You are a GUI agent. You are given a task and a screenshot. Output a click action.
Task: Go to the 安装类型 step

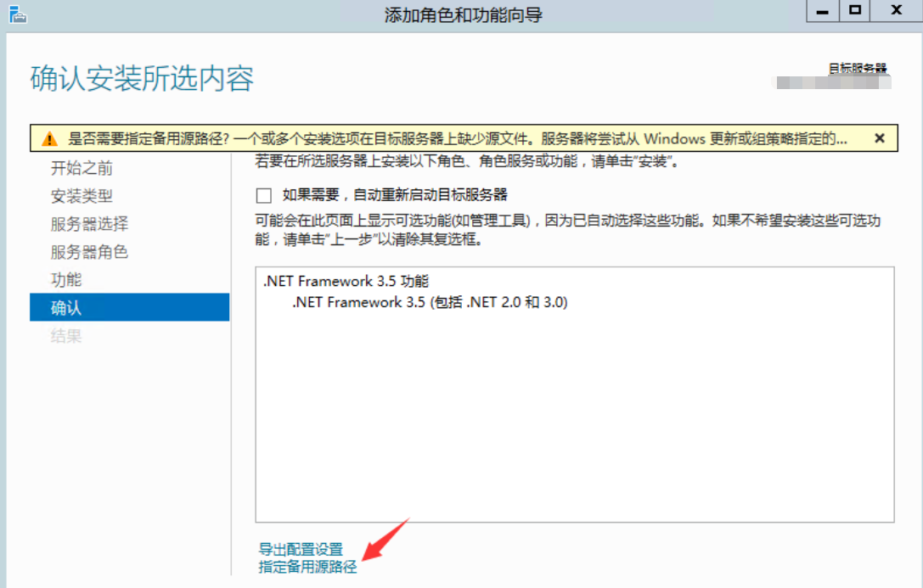(x=82, y=196)
